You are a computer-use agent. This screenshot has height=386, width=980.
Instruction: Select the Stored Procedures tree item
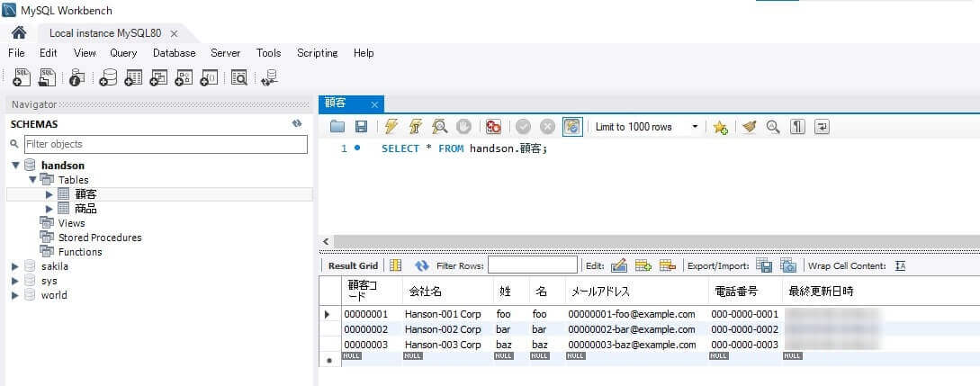tap(100, 238)
